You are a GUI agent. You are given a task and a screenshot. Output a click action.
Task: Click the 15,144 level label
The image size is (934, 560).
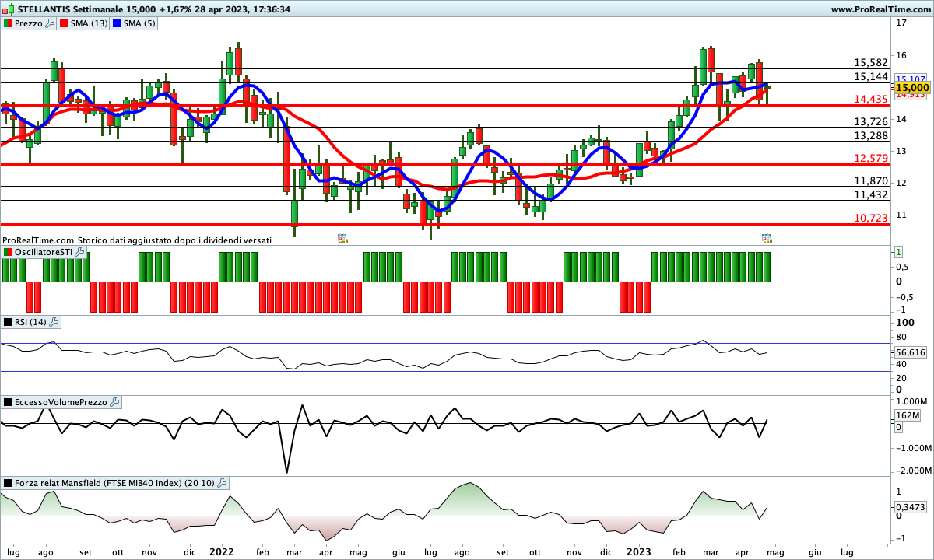pyautogui.click(x=871, y=76)
